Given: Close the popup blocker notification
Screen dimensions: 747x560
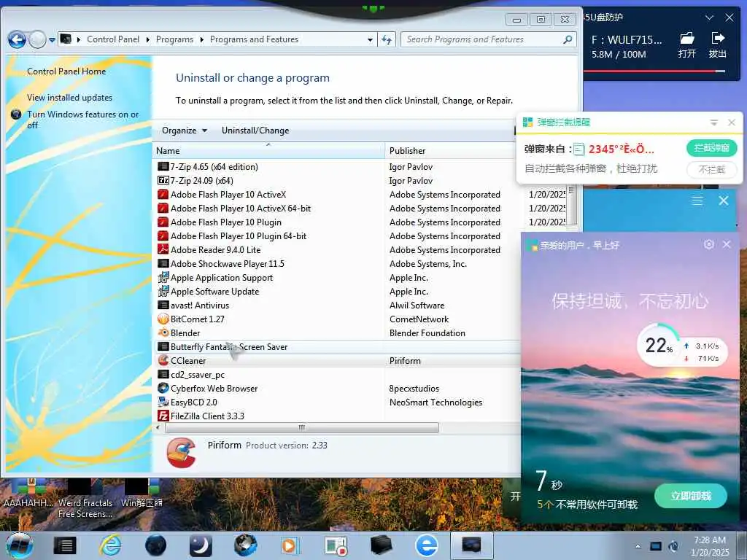Looking at the screenshot, I should [732, 122].
